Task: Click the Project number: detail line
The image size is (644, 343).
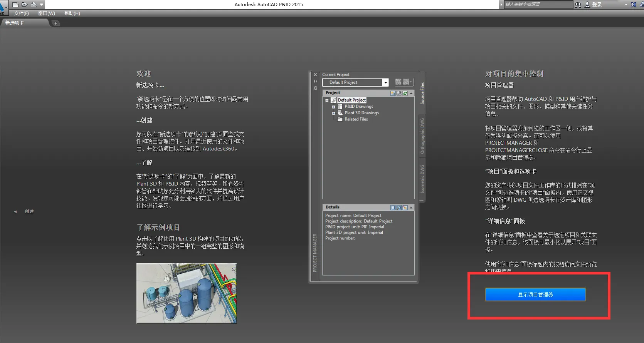Action: (340, 238)
